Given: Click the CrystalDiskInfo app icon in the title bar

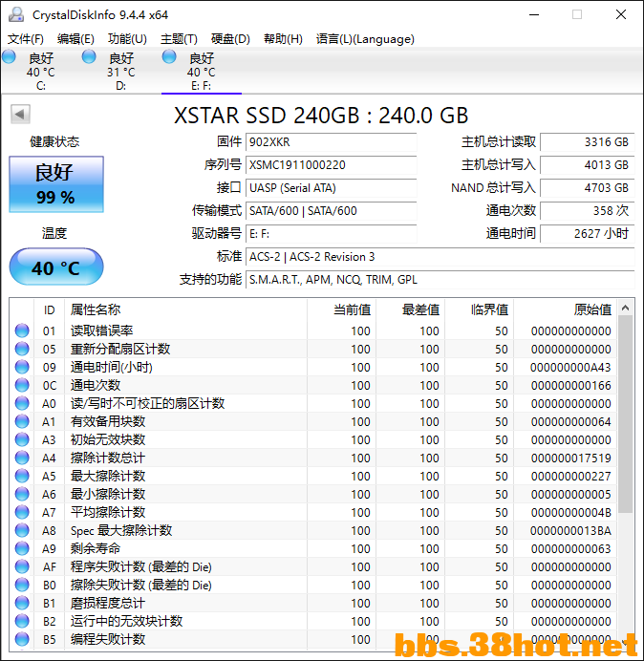Looking at the screenshot, I should pyautogui.click(x=16, y=14).
